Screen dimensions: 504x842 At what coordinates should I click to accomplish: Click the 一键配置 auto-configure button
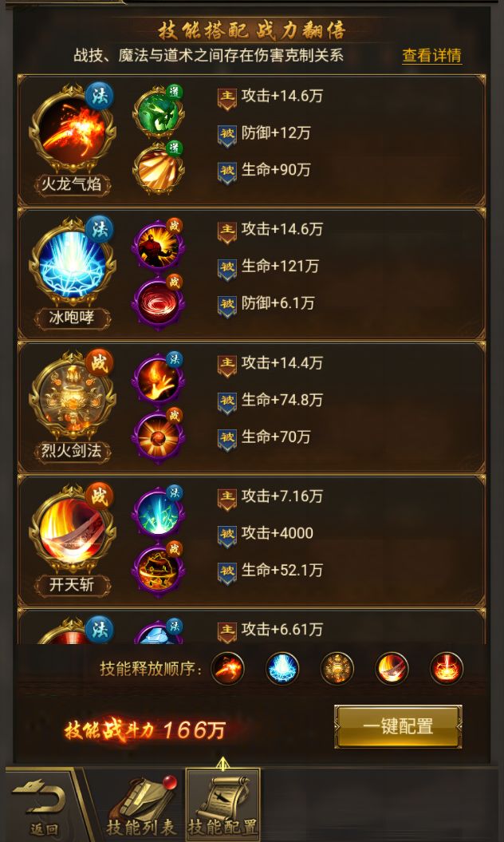point(398,726)
